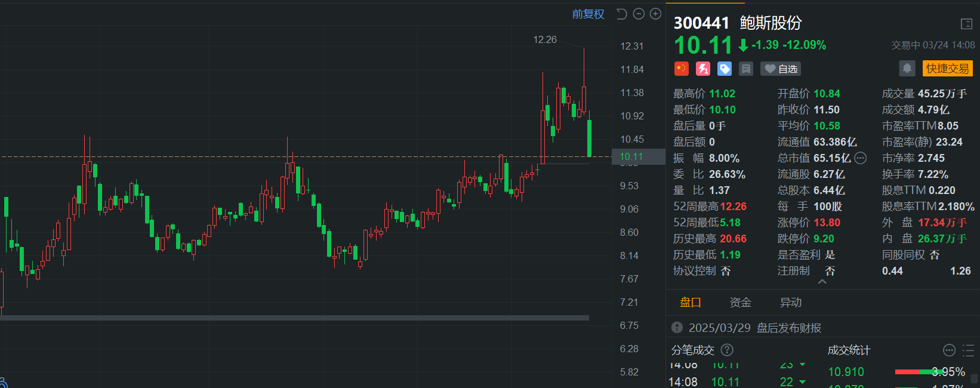Click the 14:08 10.11 22 trade row
The width and height of the screenshot is (980, 388).
(x=737, y=381)
